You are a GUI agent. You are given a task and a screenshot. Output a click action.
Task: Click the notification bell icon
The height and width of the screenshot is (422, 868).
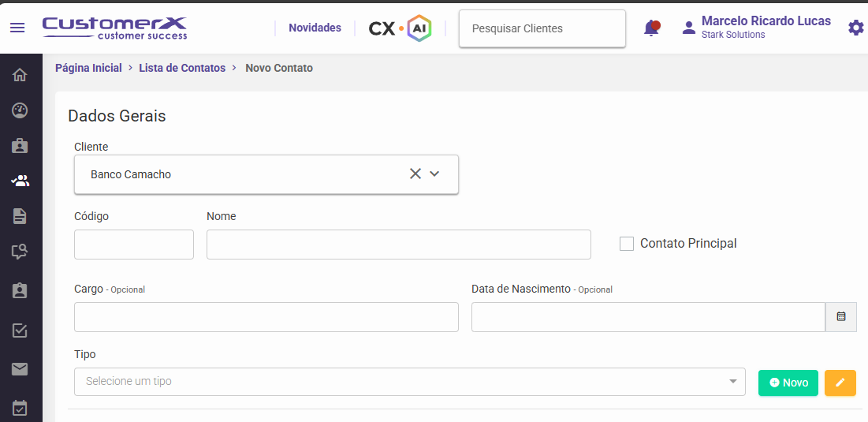651,28
